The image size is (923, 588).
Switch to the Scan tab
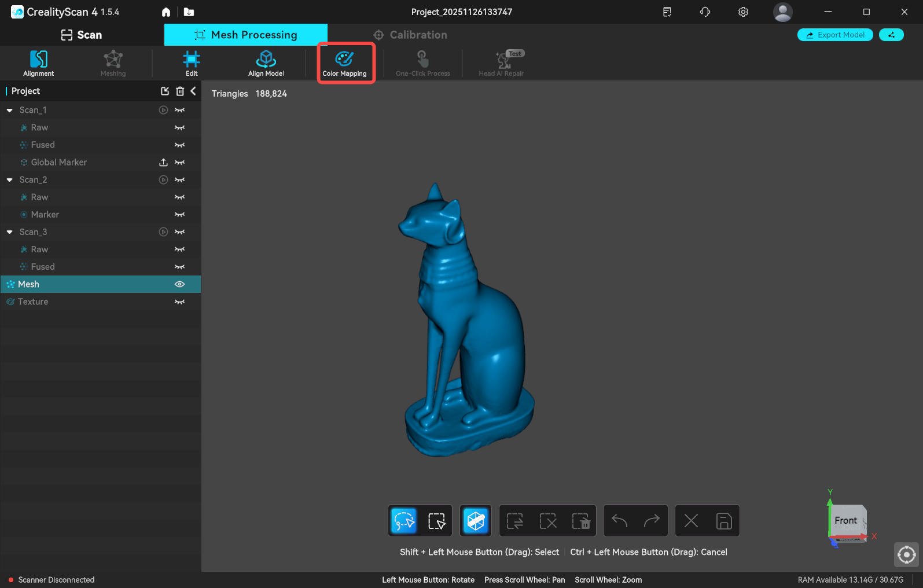click(82, 35)
